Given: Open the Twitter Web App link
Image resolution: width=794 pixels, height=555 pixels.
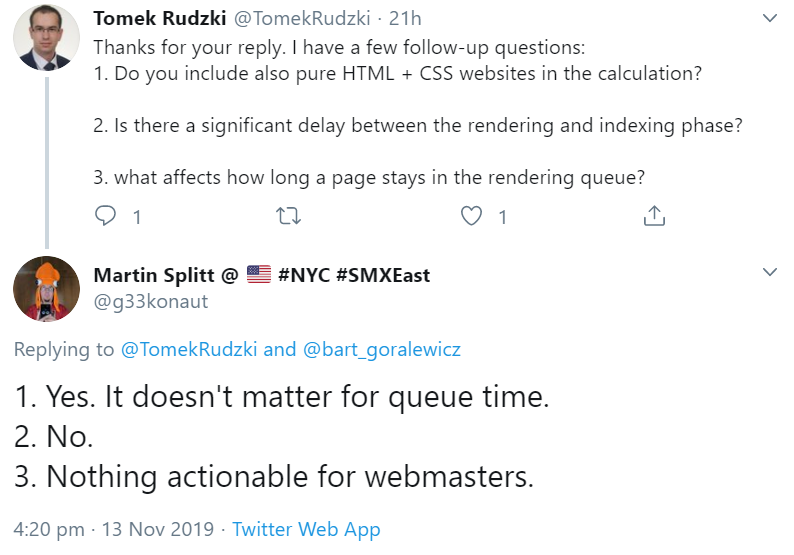Looking at the screenshot, I should click(306, 529).
